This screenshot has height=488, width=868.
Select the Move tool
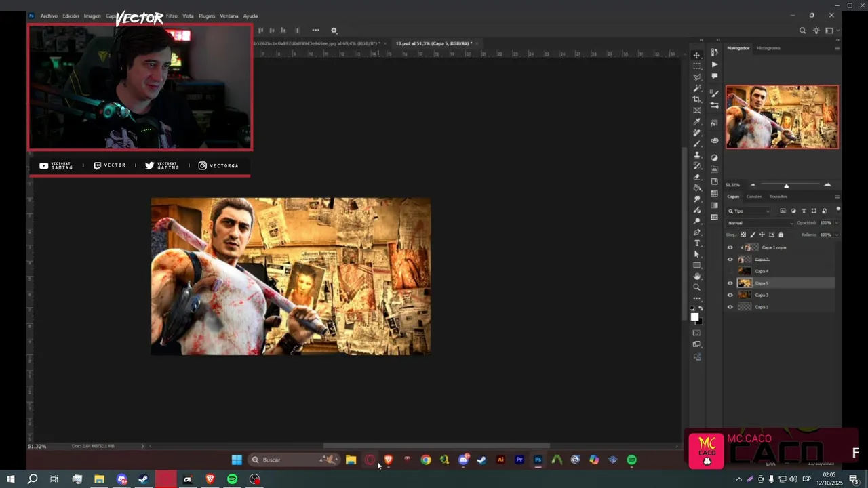[x=696, y=55]
